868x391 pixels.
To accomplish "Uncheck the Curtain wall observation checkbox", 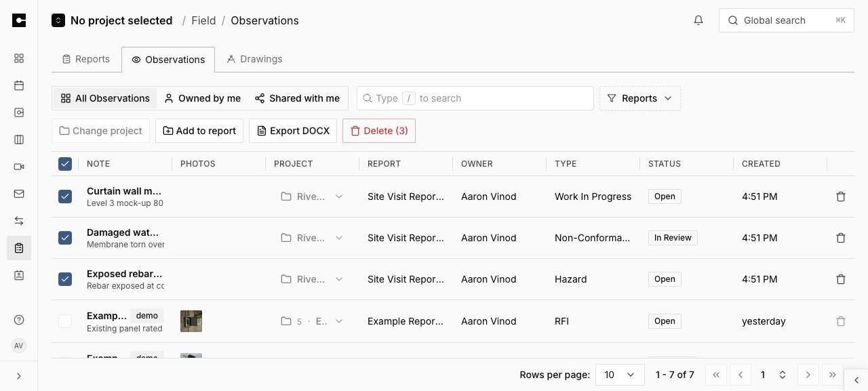I will coord(65,197).
